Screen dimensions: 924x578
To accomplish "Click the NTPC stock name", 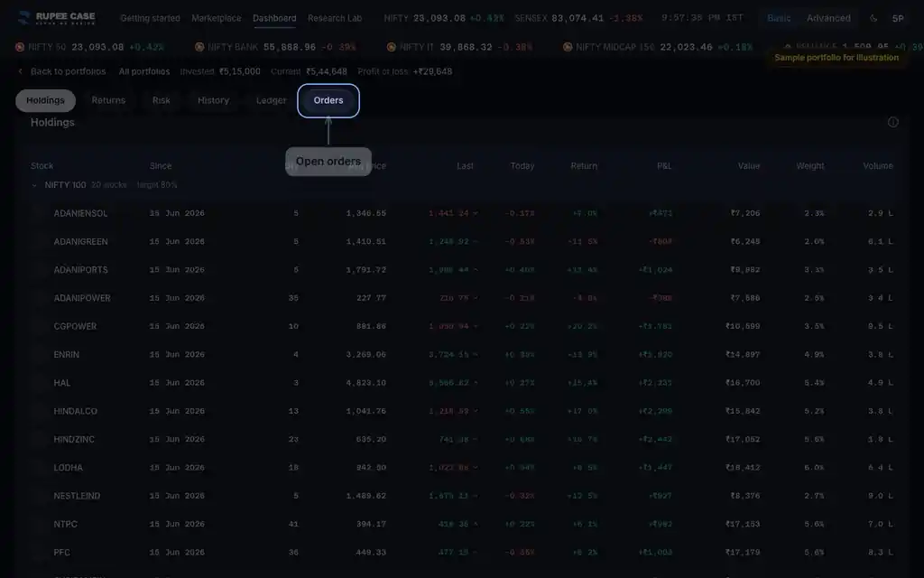I will pos(65,525).
